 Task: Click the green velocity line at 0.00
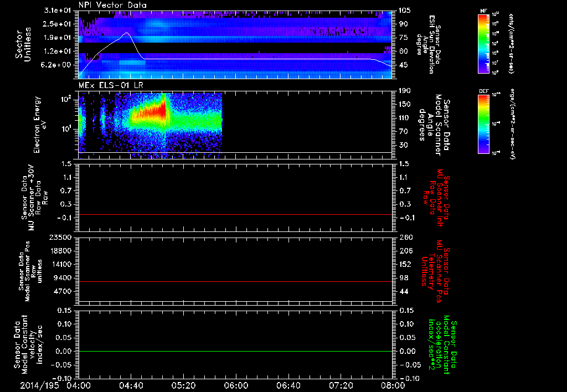235,351
